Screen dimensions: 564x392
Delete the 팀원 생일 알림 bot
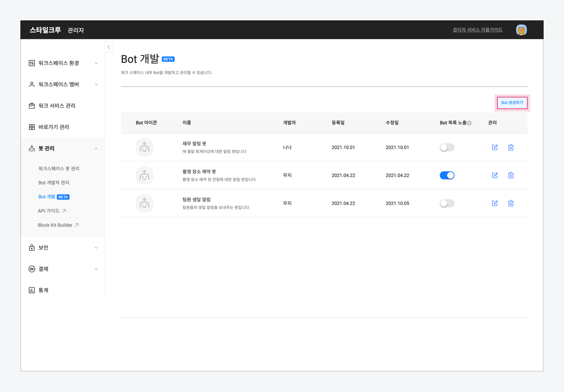tap(511, 203)
